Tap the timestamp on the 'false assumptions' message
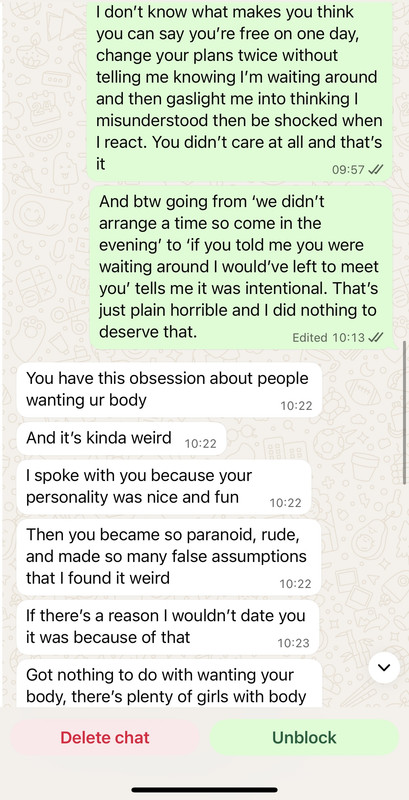 [x=295, y=584]
